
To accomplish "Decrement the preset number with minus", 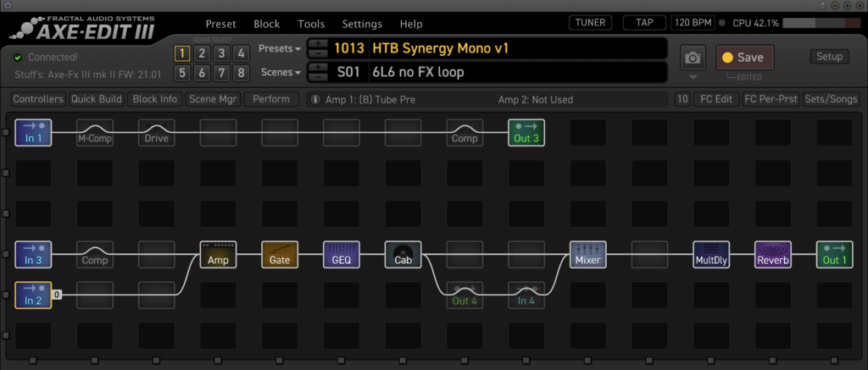I will [318, 53].
